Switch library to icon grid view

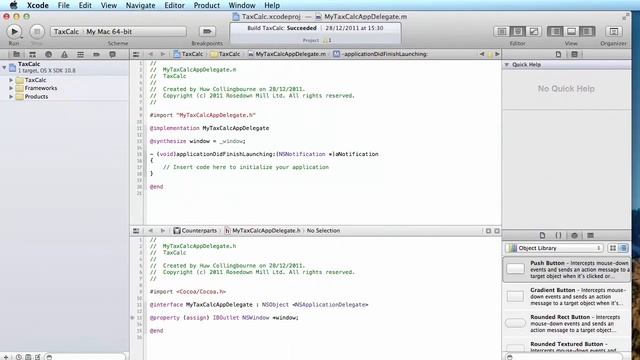pyautogui.click(x=613, y=248)
